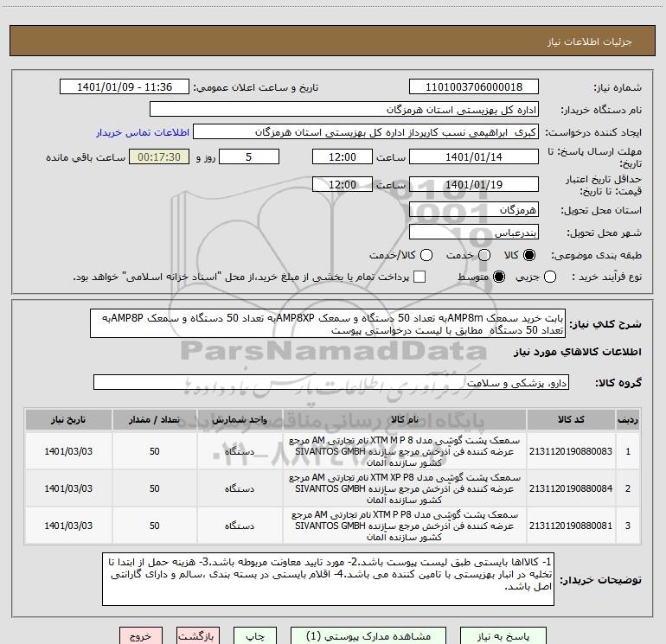Select the خدمت radio button
The image size is (666, 644).
pos(484,255)
